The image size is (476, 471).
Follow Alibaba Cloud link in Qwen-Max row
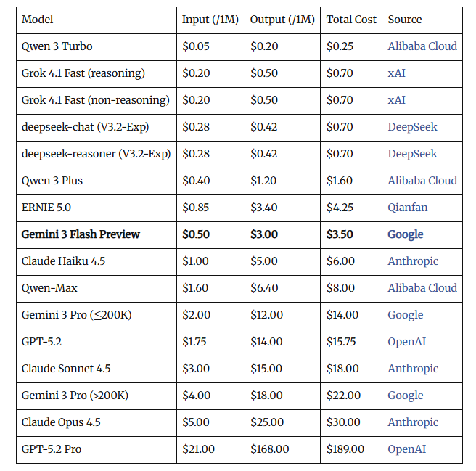pyautogui.click(x=422, y=288)
